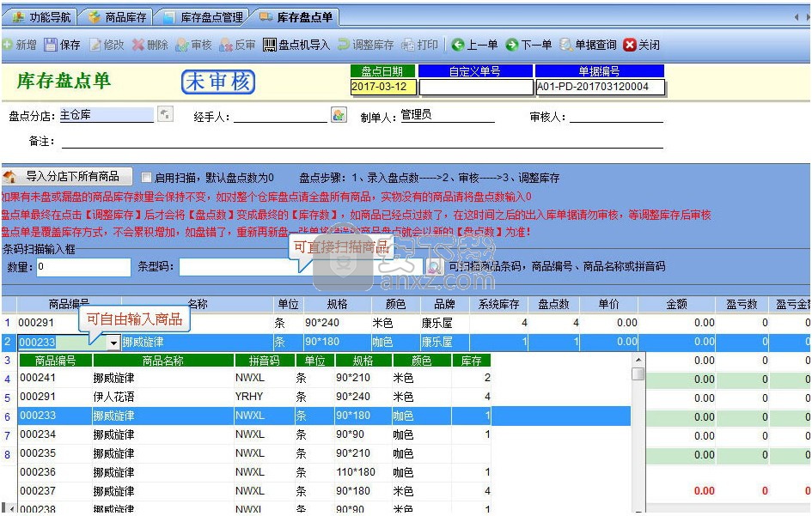The height and width of the screenshot is (516, 812).
Task: Click the 导入分店下所有商品 button
Action: [x=68, y=177]
